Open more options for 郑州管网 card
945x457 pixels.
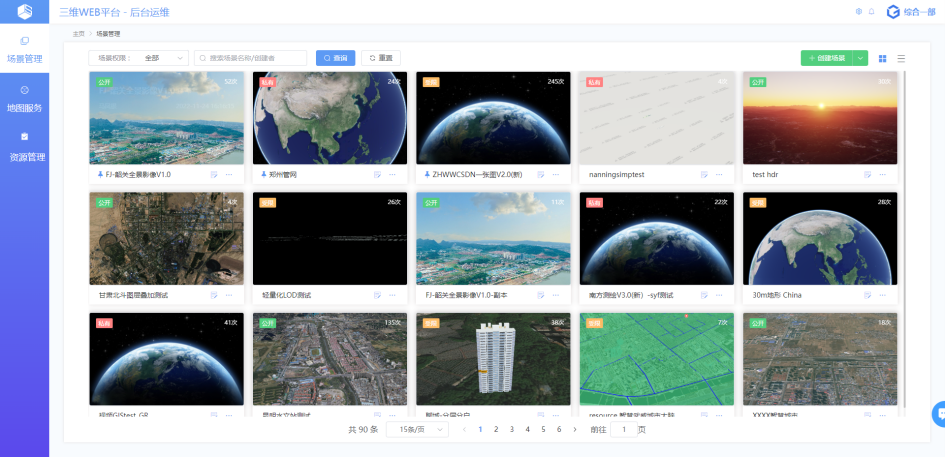coord(392,174)
